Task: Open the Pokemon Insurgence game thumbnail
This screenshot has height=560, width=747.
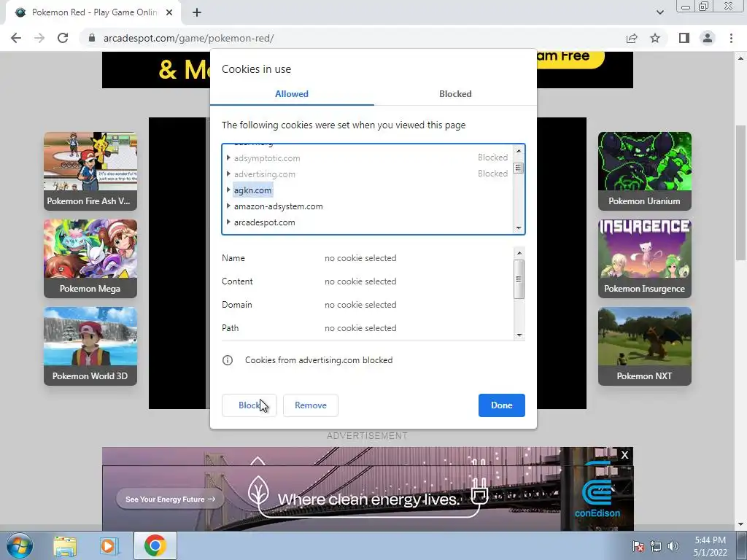Action: [x=645, y=259]
